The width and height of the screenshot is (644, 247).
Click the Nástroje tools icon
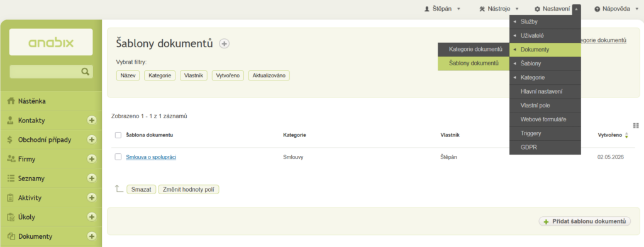pos(482,9)
